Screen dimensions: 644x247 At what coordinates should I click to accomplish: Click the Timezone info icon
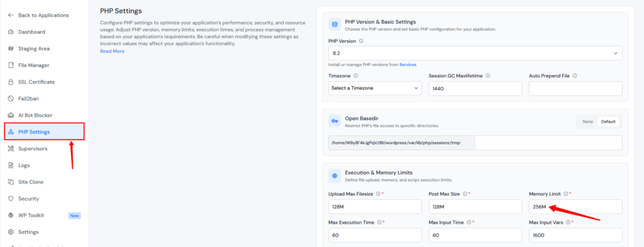click(356, 76)
